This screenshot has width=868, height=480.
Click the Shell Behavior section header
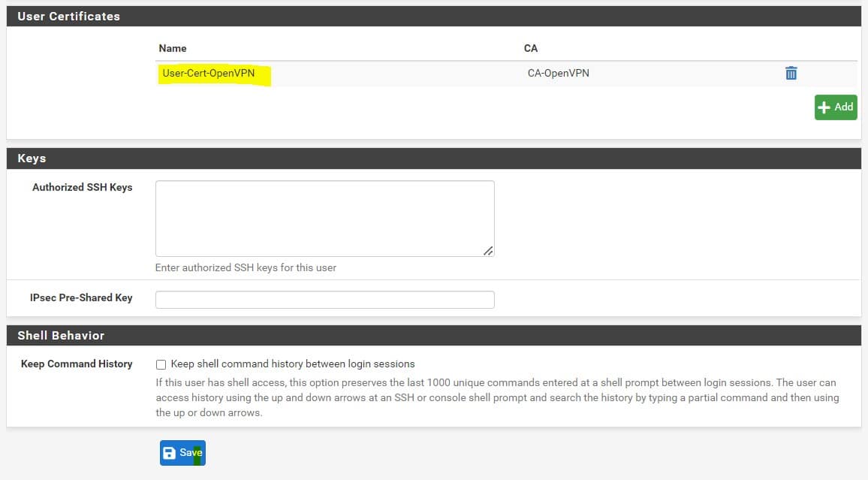pyautogui.click(x=434, y=336)
